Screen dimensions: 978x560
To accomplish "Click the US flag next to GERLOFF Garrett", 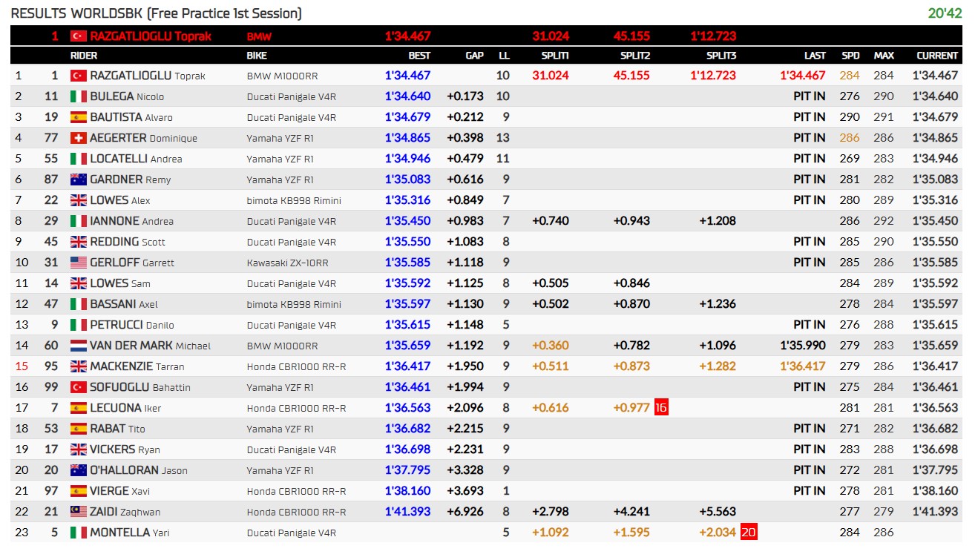I will click(x=79, y=263).
